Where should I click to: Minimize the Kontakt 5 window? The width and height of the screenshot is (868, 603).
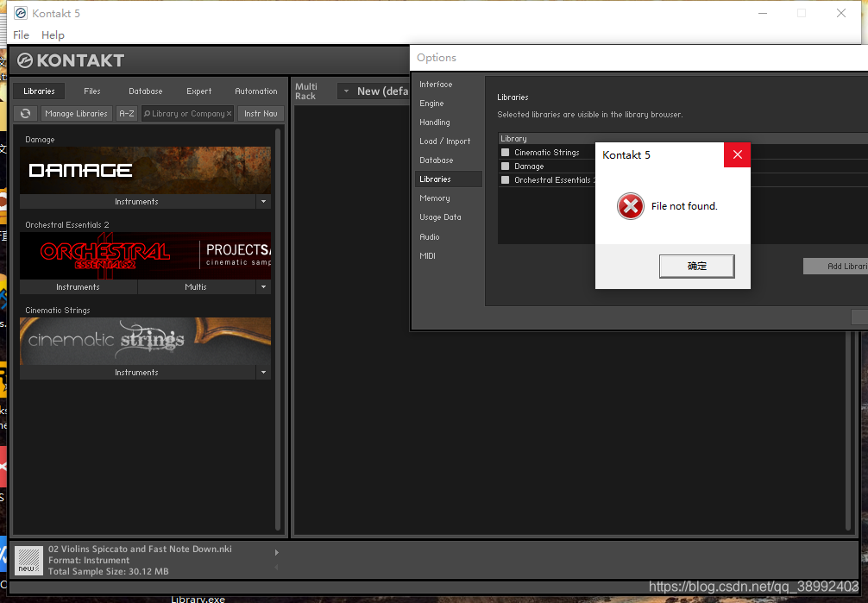click(763, 13)
